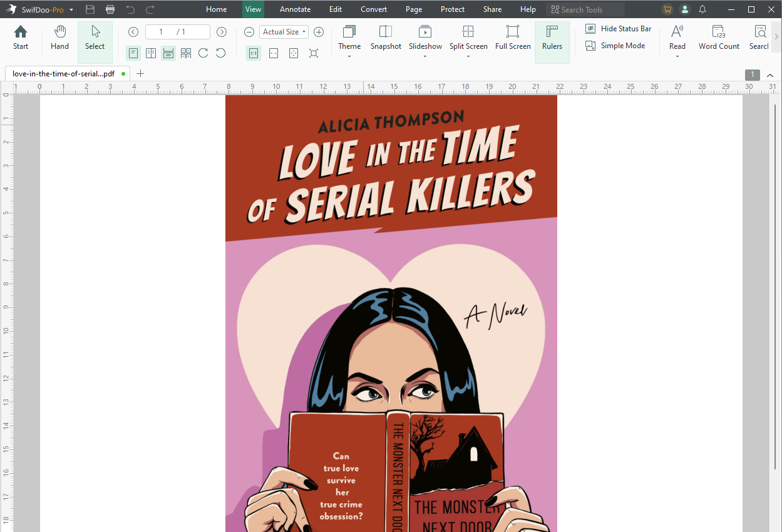The width and height of the screenshot is (782, 532).
Task: Collapse the ribbon with the chevron
Action: click(x=771, y=75)
